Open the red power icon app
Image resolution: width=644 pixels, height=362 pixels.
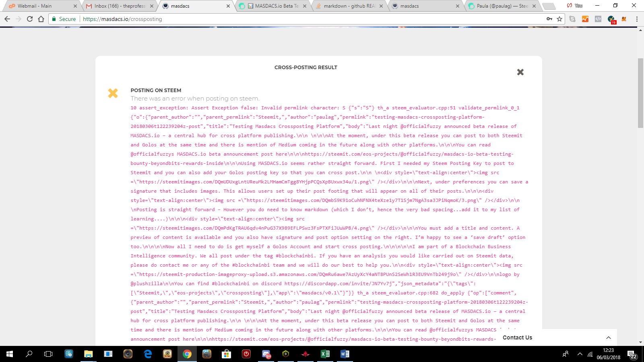(x=246, y=354)
